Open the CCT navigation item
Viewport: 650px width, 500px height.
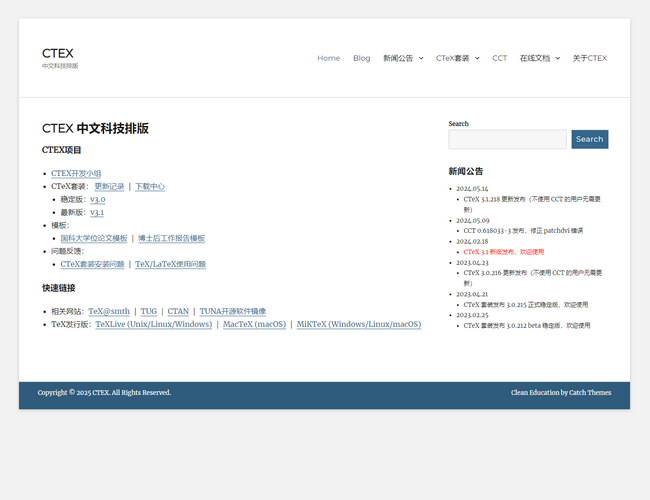[x=499, y=58]
